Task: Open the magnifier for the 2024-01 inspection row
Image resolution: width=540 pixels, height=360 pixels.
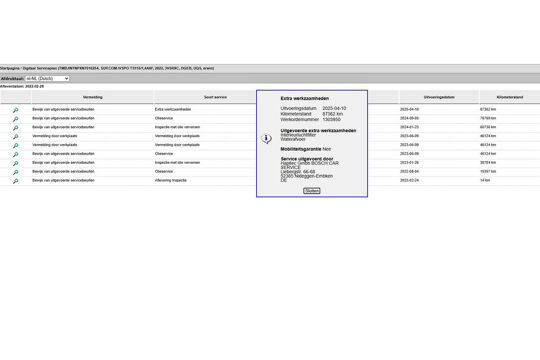Action: (15, 128)
